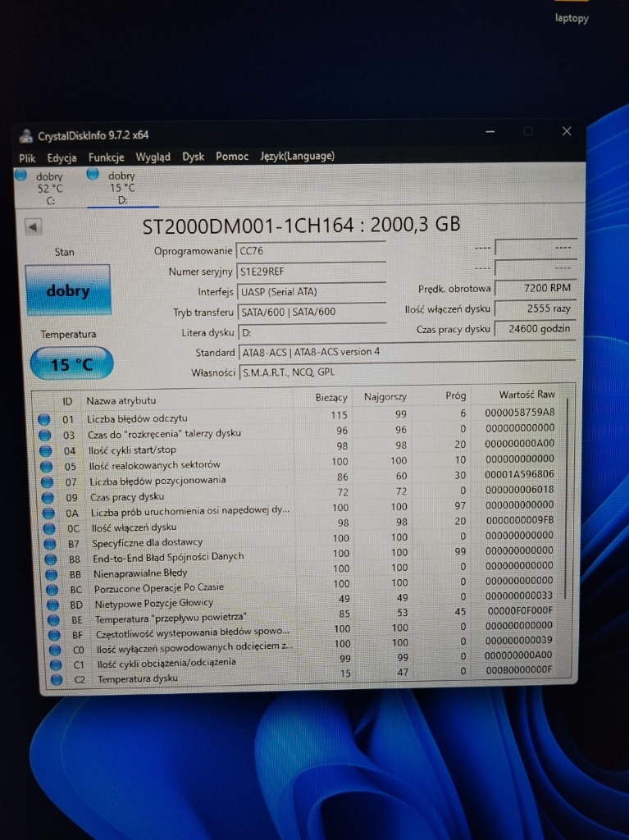Click the serial number field S1E29REF
The image size is (629, 840).
(x=311, y=272)
